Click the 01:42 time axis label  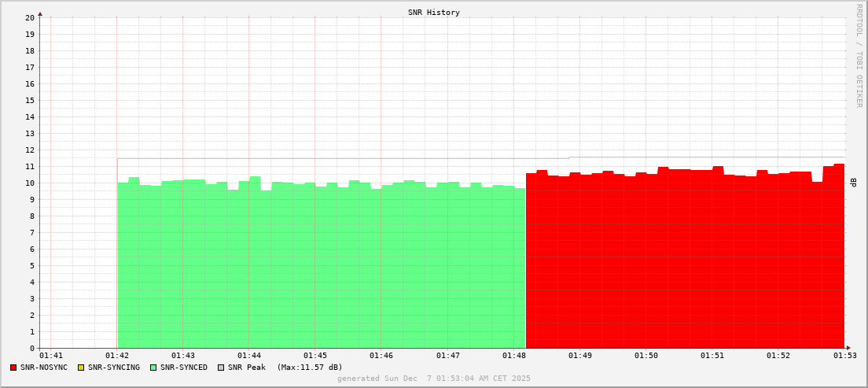pos(117,357)
